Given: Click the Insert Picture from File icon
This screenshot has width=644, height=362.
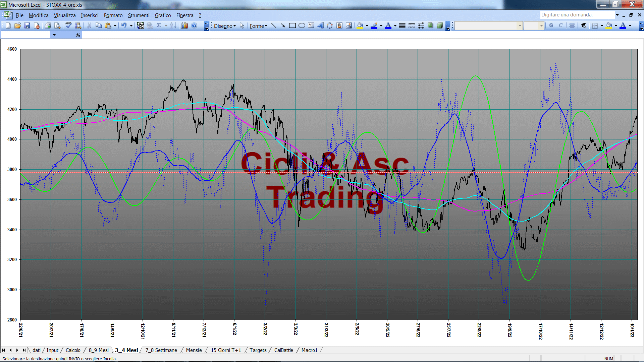Looking at the screenshot, I should [x=349, y=25].
